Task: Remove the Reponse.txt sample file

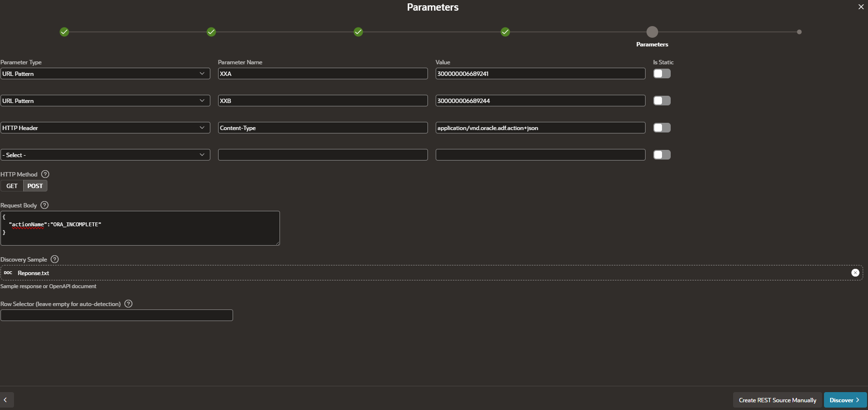Action: 855,273
